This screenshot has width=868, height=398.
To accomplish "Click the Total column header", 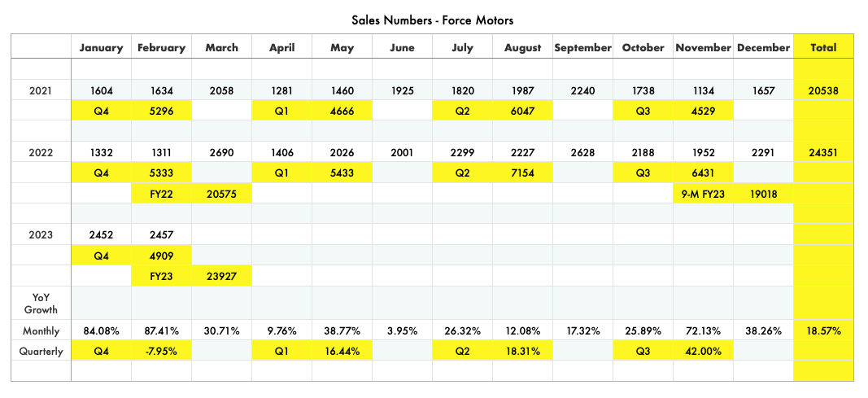I will coord(823,48).
